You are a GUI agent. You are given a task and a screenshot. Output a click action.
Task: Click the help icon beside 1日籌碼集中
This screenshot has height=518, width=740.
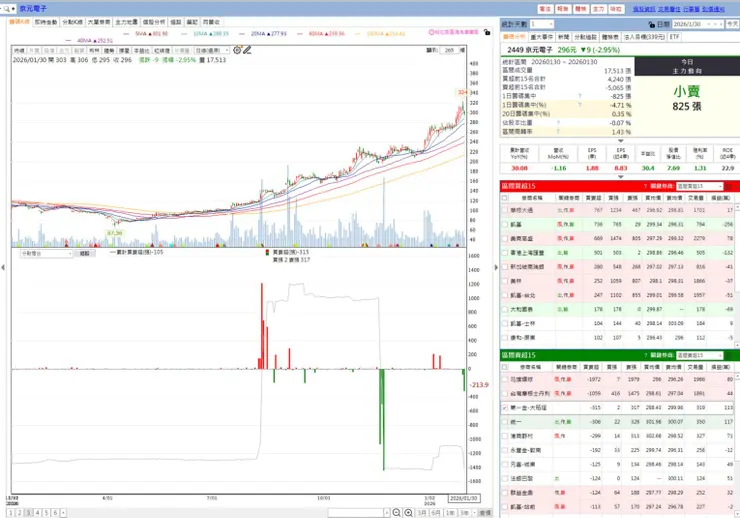580,96
